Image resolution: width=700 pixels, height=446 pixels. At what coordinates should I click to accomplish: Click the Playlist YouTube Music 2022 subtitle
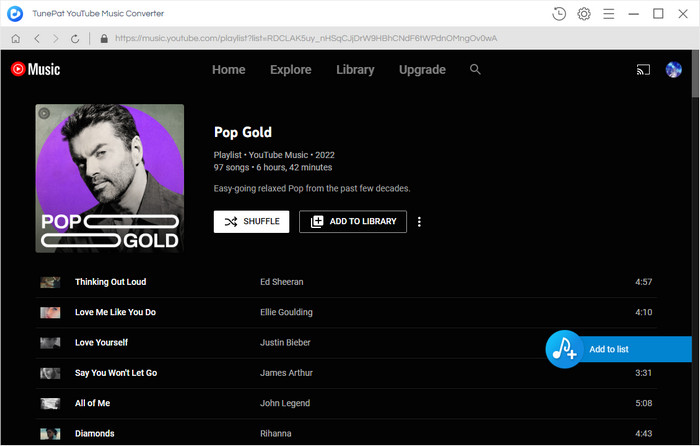[274, 155]
